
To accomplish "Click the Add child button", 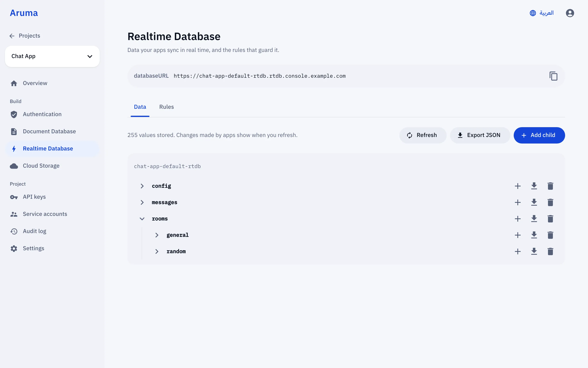I will point(539,135).
